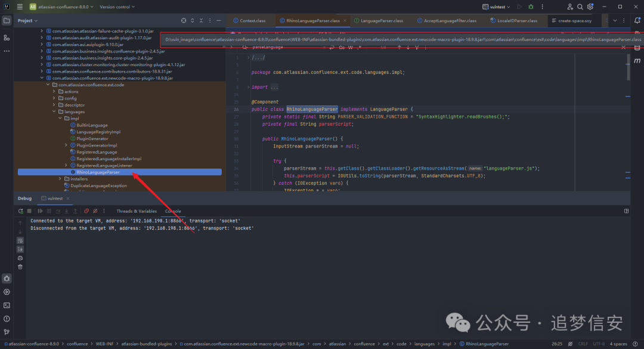Switch to LocaleIDParser.class tab
644x349 pixels.
[x=514, y=20]
